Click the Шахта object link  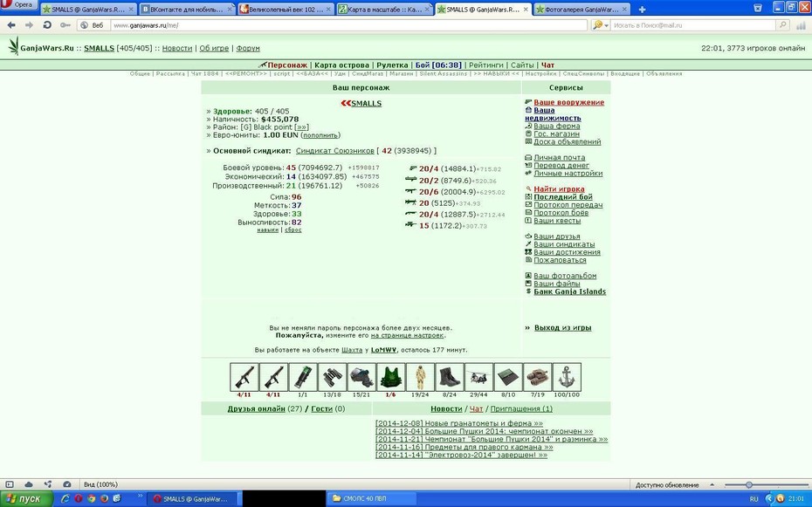(352, 350)
